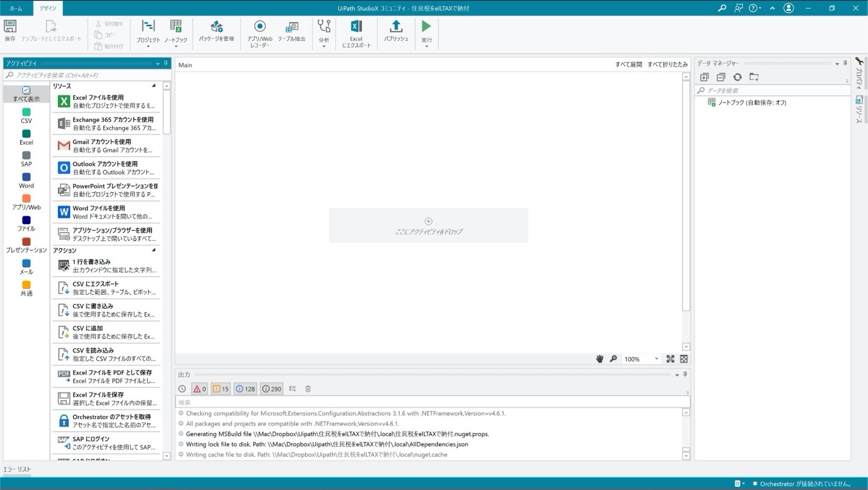Image resolution: width=868 pixels, height=490 pixels.
Task: Open the アクティビティ panel options dropdown arrow
Action: (x=157, y=63)
